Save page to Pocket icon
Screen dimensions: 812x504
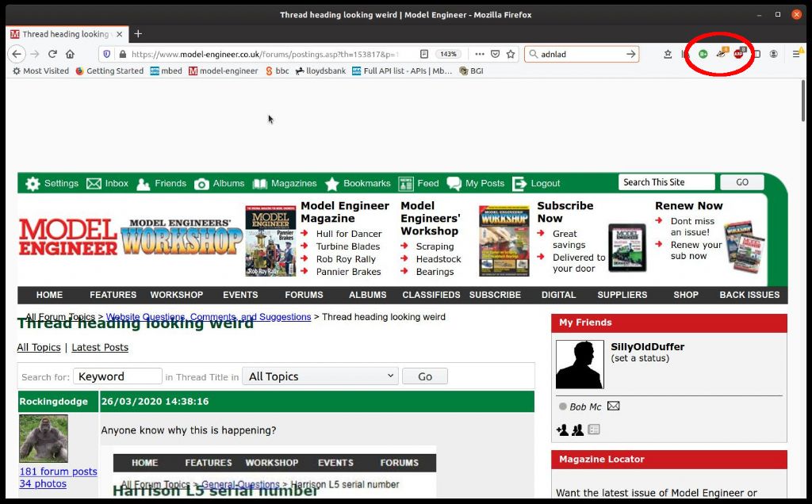[x=495, y=54]
